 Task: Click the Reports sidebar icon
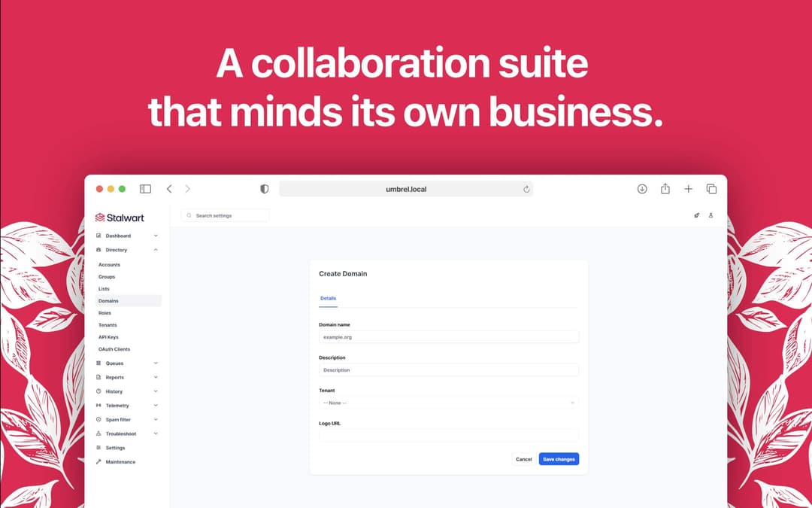99,377
